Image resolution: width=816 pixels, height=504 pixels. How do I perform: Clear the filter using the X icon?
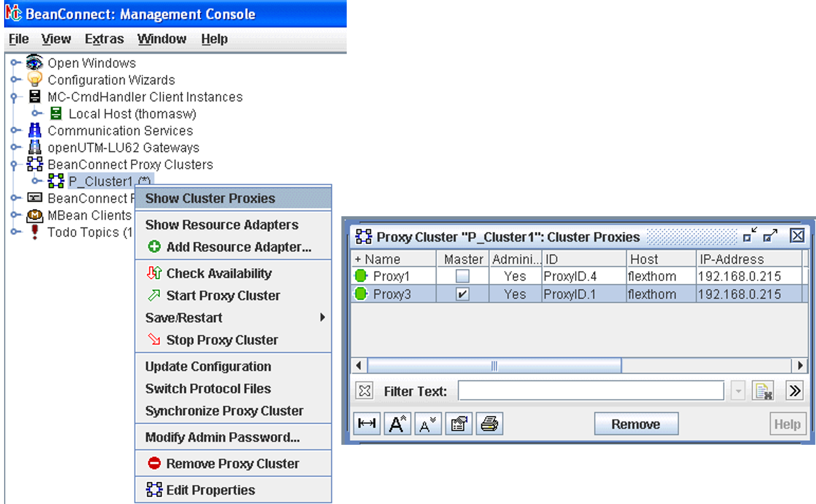pyautogui.click(x=364, y=391)
